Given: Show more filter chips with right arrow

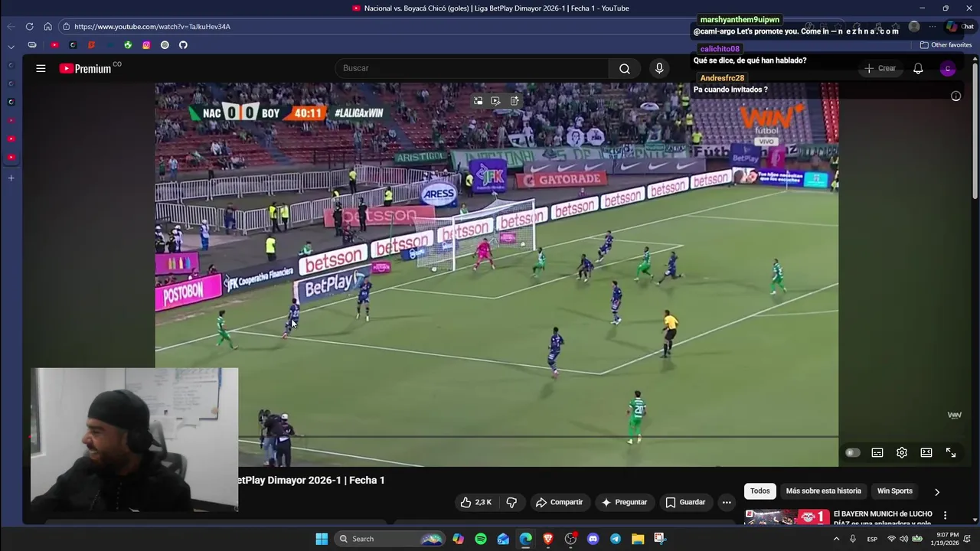Looking at the screenshot, I should pyautogui.click(x=936, y=491).
